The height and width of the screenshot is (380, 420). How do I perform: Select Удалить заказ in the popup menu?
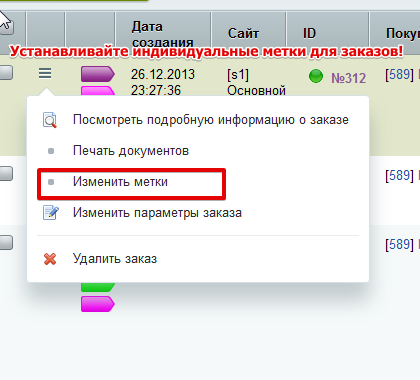pos(115,259)
